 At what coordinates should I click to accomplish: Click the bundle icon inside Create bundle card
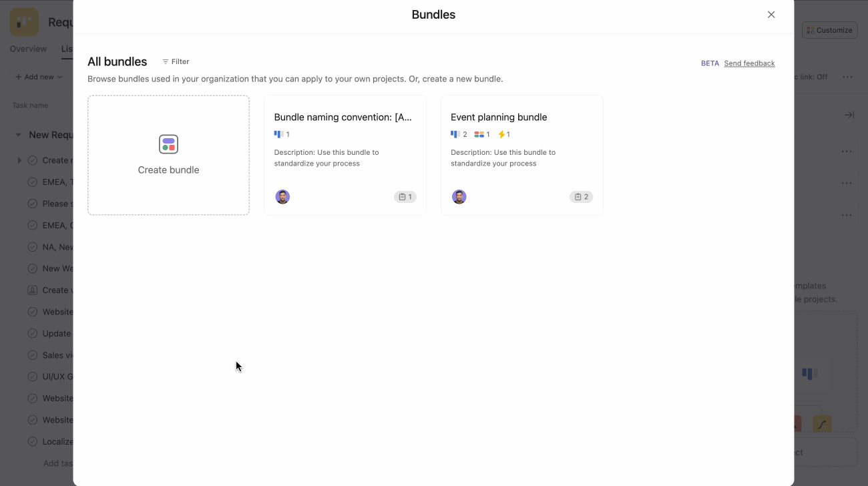(168, 144)
